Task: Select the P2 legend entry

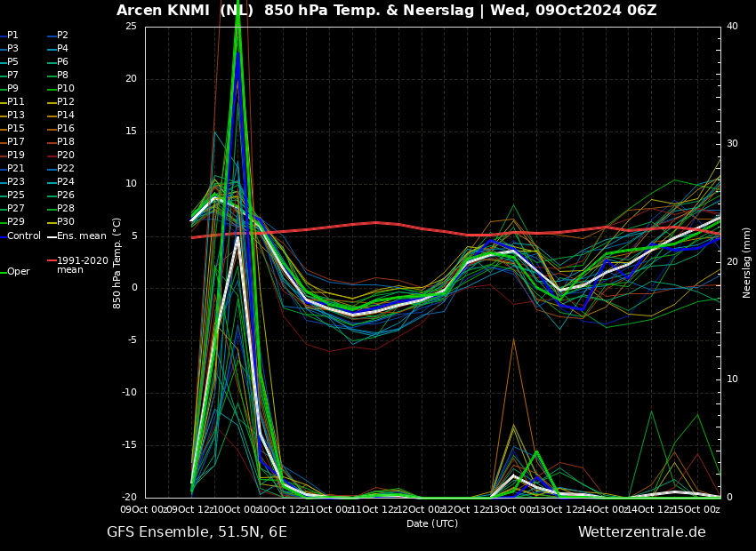Action: (62, 36)
